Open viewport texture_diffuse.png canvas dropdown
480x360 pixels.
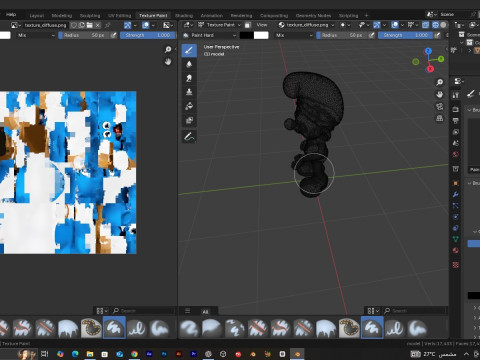click(x=306, y=25)
